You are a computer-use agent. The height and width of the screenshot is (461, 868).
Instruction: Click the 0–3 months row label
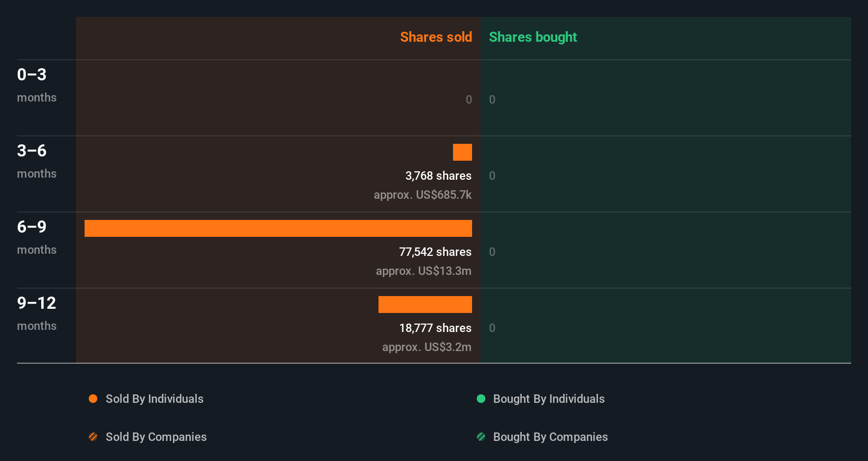coord(36,85)
